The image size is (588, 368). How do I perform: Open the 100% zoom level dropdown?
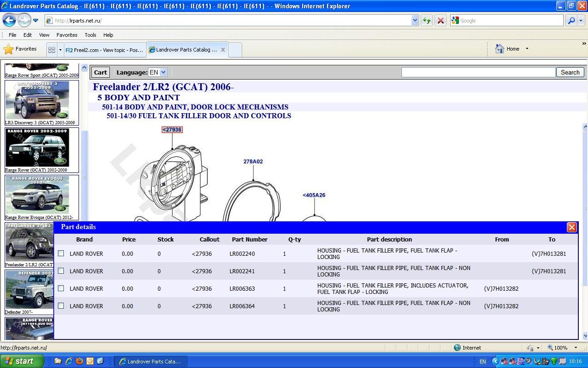coord(576,348)
